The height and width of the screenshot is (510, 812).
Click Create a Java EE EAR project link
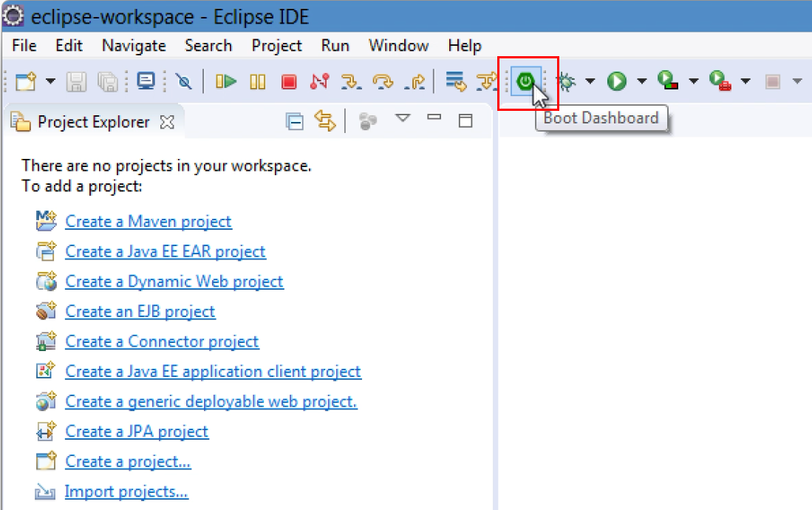click(x=166, y=252)
